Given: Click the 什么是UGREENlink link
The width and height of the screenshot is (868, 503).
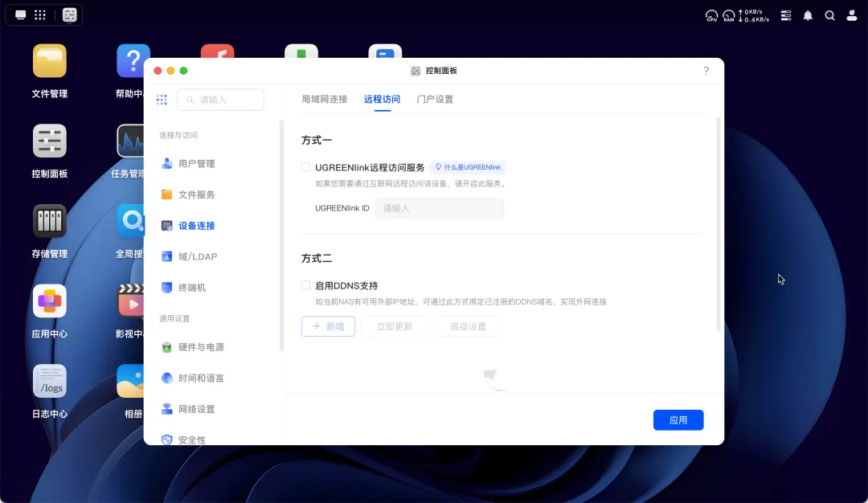Looking at the screenshot, I should (x=468, y=167).
